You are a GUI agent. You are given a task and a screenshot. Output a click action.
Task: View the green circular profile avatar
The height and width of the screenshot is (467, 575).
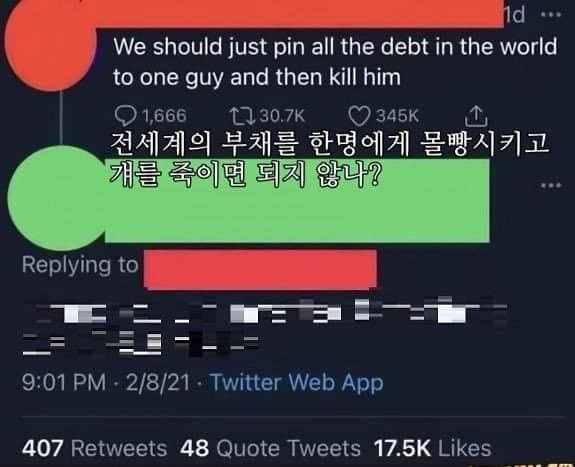point(58,197)
